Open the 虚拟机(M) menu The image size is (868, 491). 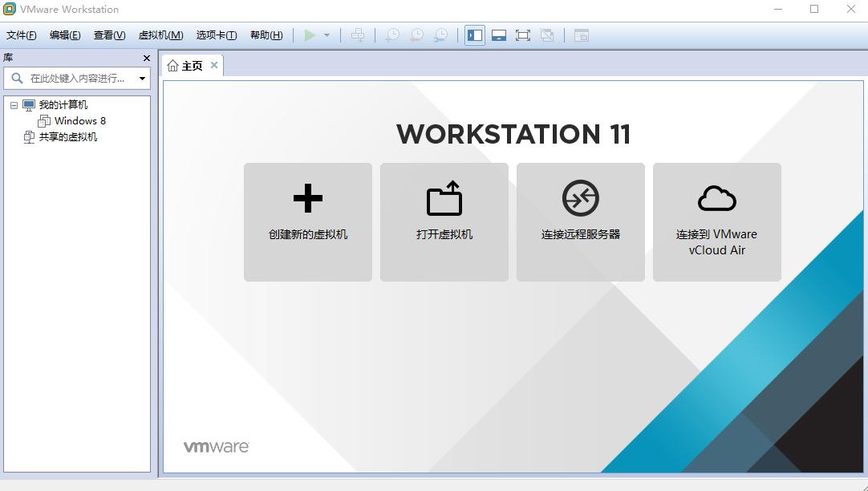[162, 34]
